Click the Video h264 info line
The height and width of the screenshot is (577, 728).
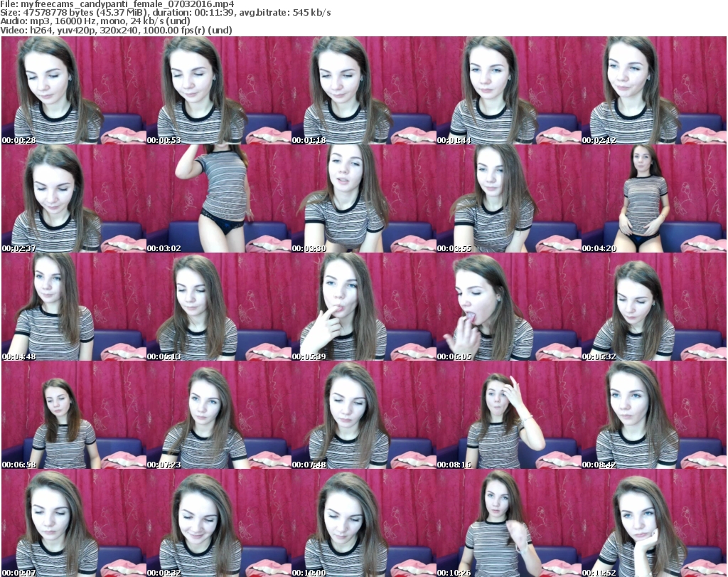point(116,30)
